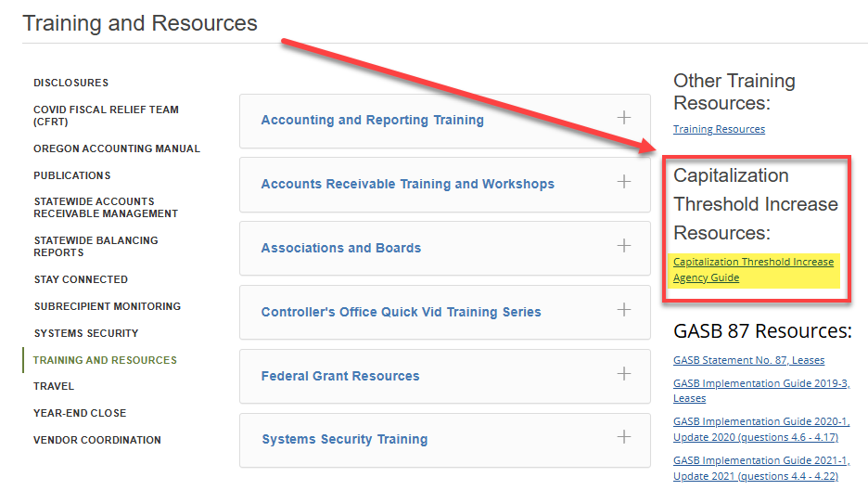Click plus icon for Accounts Receivable Training

[624, 182]
